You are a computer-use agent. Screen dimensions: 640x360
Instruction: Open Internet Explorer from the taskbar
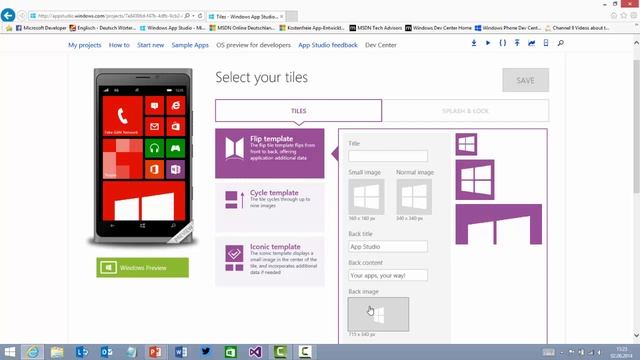pyautogui.click(x=33, y=352)
